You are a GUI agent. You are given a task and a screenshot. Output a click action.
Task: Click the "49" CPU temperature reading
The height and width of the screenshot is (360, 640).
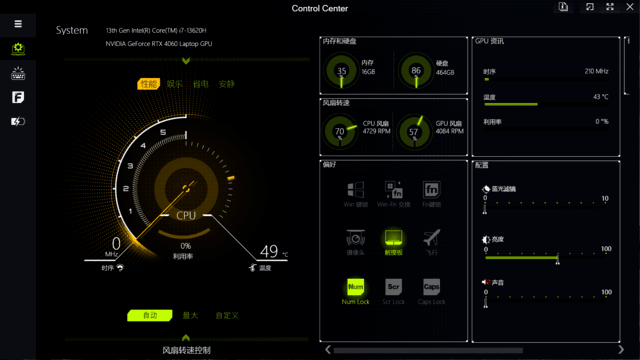tap(269, 251)
